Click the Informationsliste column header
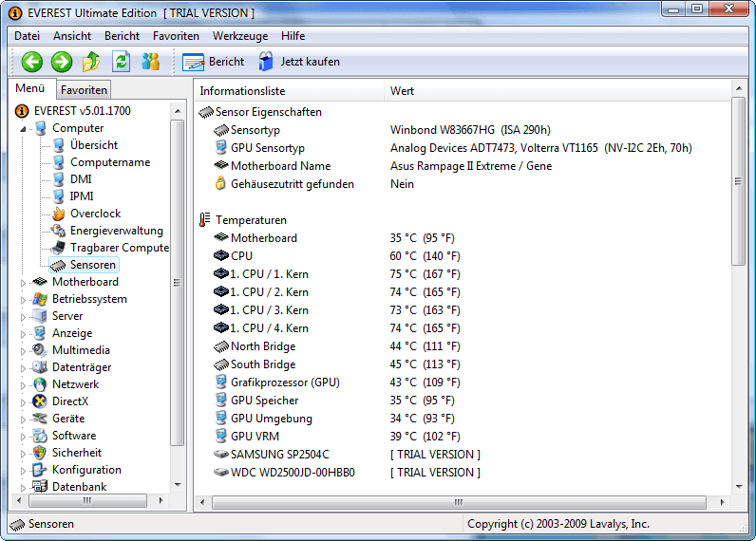The height and width of the screenshot is (541, 756). pos(289,91)
